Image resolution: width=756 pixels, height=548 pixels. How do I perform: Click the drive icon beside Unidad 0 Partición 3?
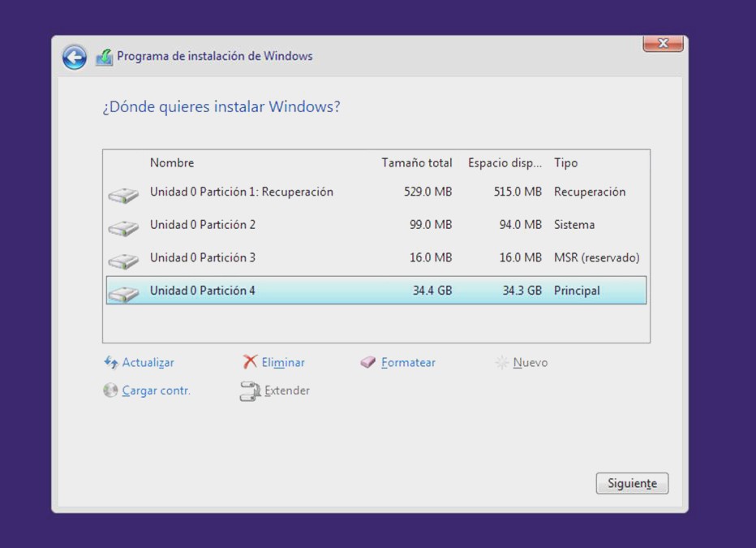point(123,261)
